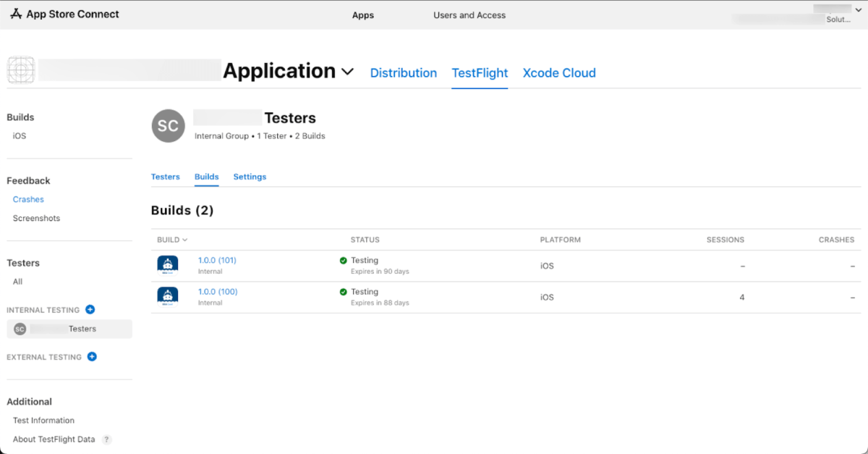Select the Testers sub-tab
This screenshot has width=868, height=454.
tap(166, 177)
